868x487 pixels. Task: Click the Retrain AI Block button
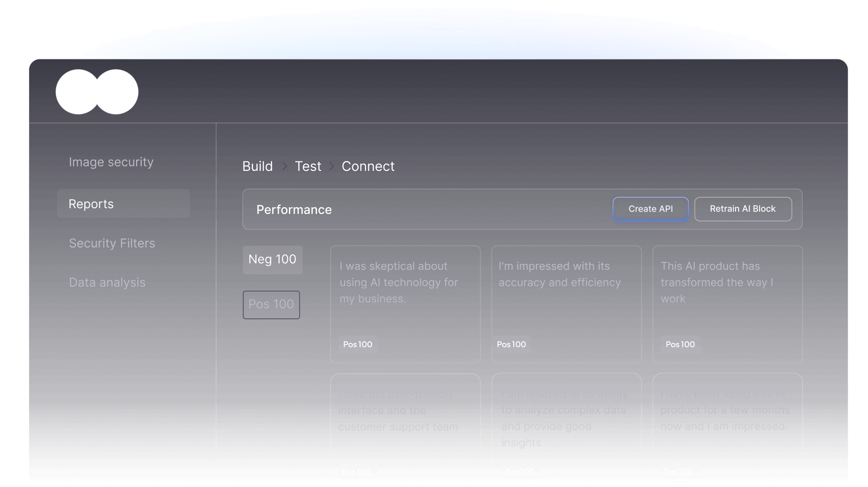743,209
